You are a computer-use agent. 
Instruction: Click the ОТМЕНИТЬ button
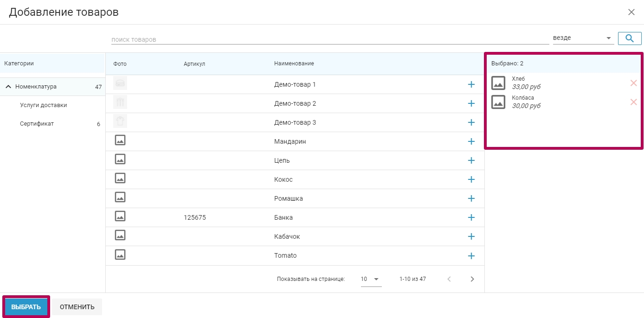coord(77,307)
